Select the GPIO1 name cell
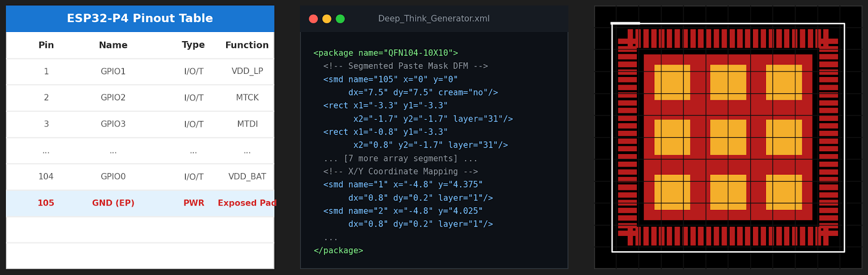 (113, 72)
